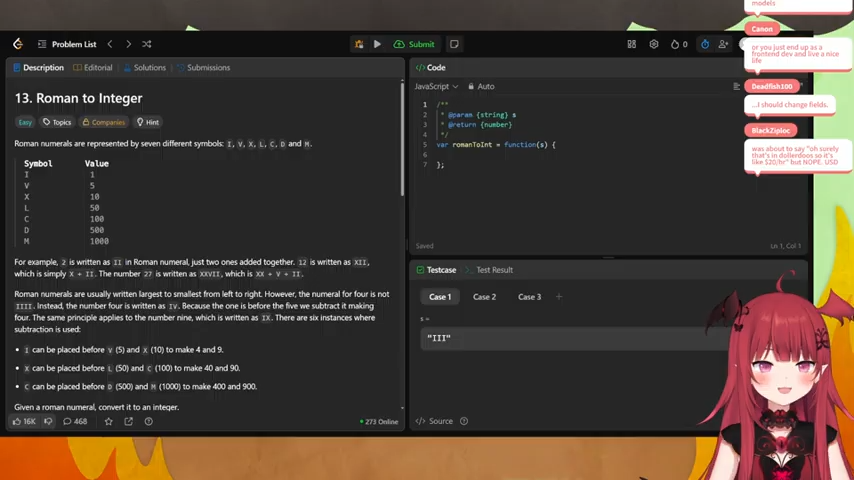Click the Easy difficulty tag
Image resolution: width=854 pixels, height=480 pixels.
coord(25,122)
